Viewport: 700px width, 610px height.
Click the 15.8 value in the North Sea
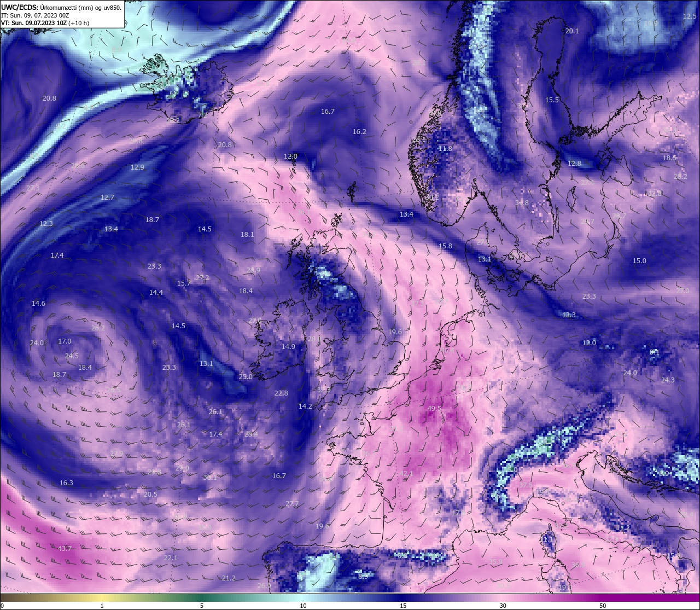445,246
